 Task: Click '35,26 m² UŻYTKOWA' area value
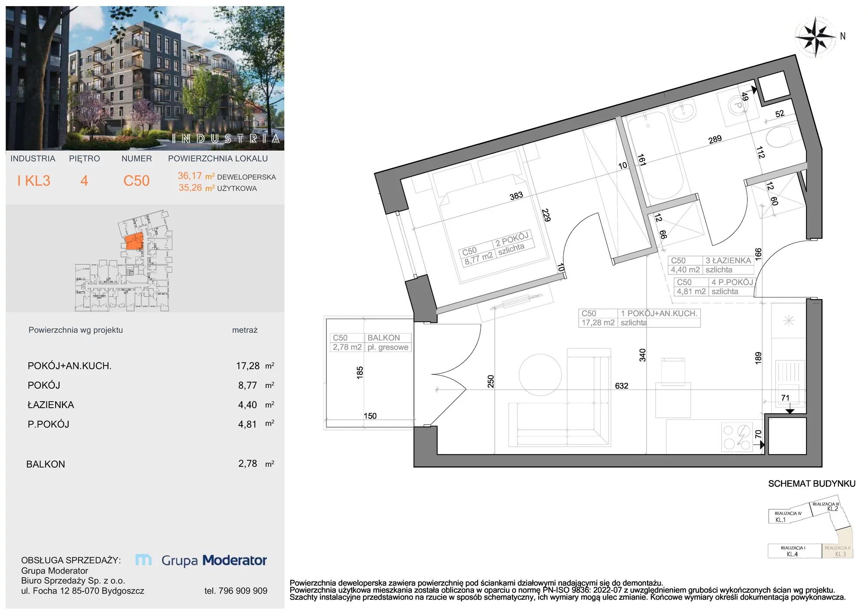coord(217,188)
